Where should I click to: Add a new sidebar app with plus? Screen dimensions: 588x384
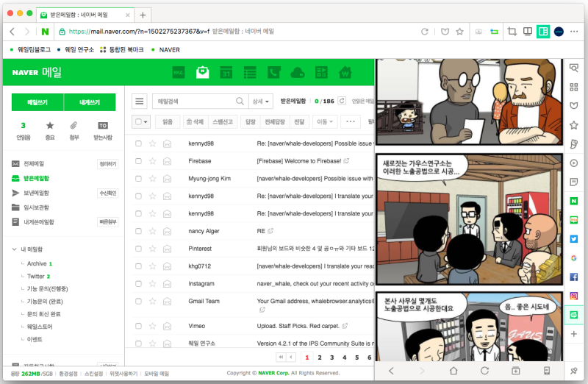click(574, 334)
